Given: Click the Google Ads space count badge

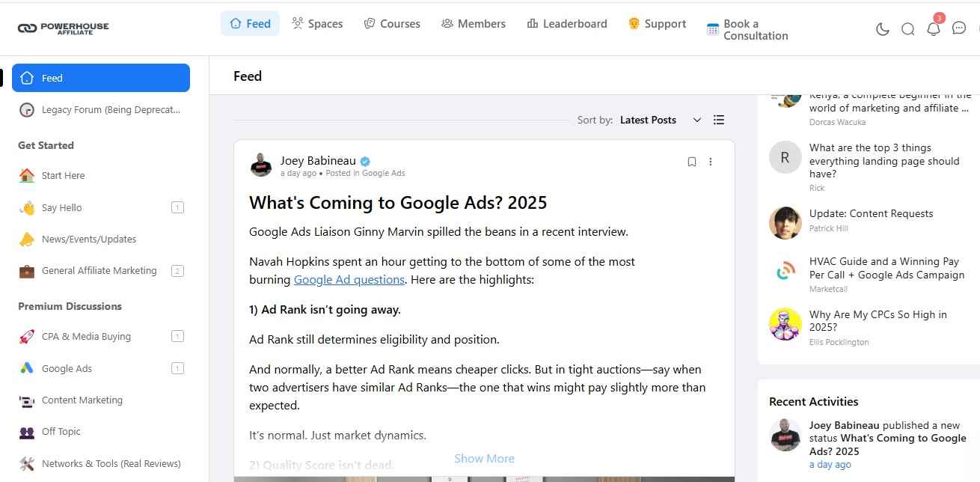Looking at the screenshot, I should click(x=177, y=368).
